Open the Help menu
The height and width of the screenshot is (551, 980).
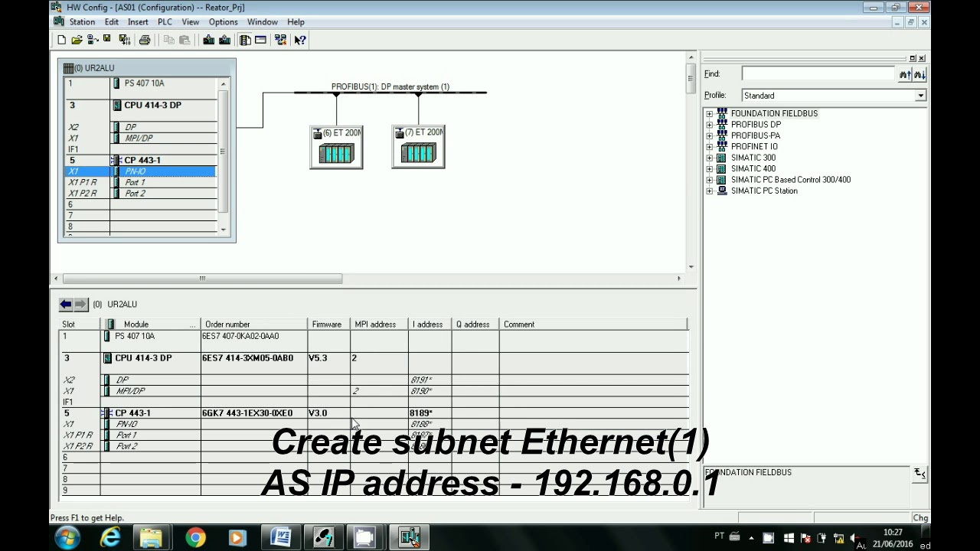pos(296,22)
